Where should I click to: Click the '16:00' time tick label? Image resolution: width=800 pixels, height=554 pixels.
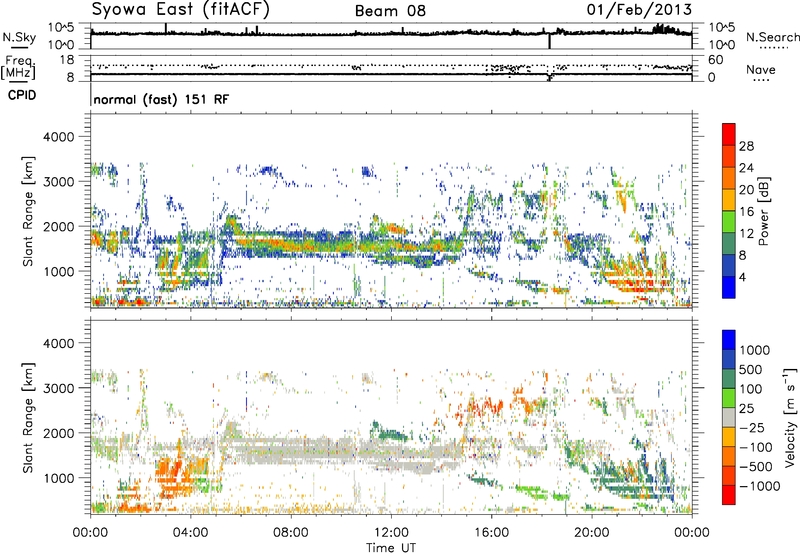click(491, 533)
